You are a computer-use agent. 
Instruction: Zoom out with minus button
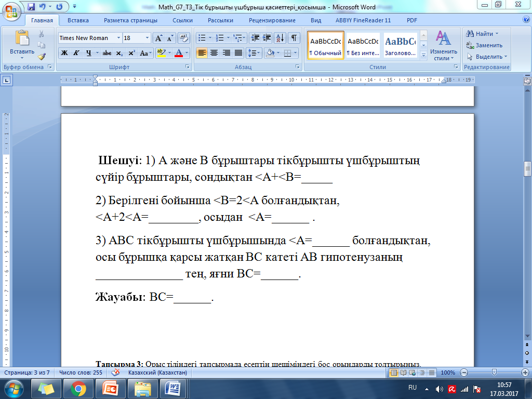click(463, 373)
